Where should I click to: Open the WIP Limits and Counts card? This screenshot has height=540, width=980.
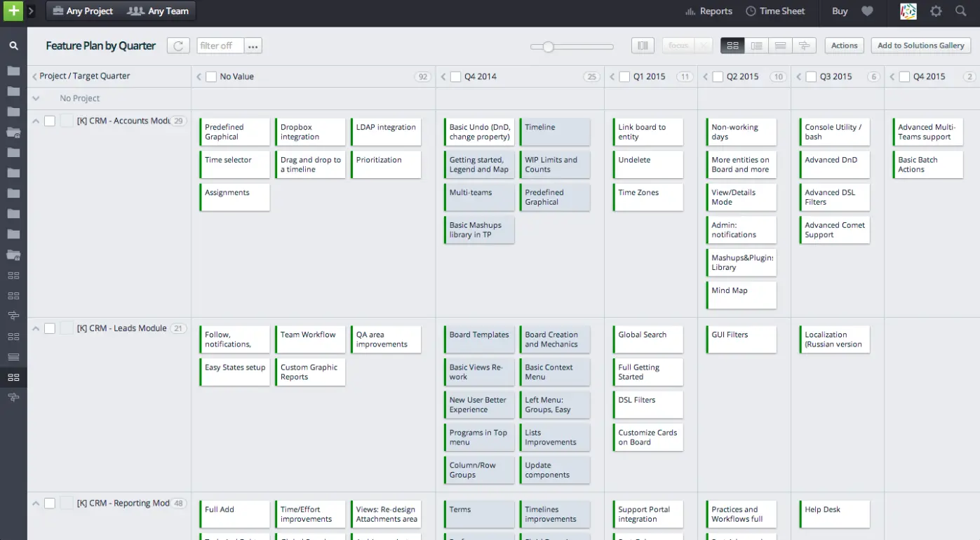(x=555, y=165)
